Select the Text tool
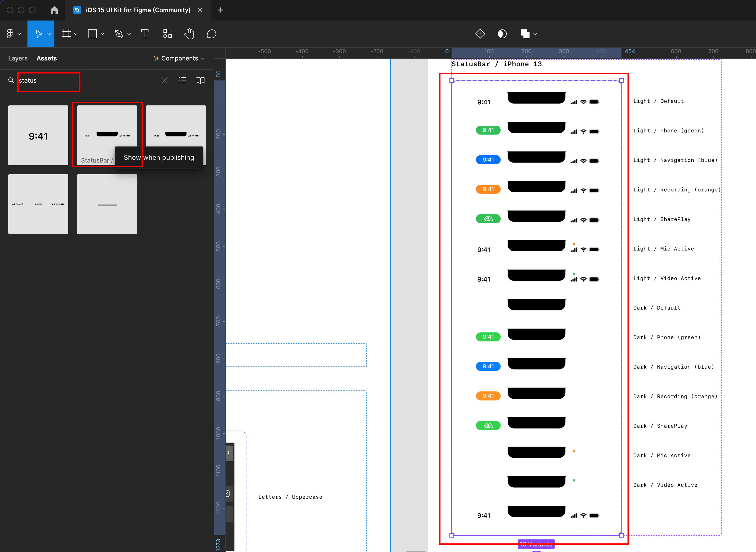Image resolution: width=756 pixels, height=552 pixels. tap(145, 34)
